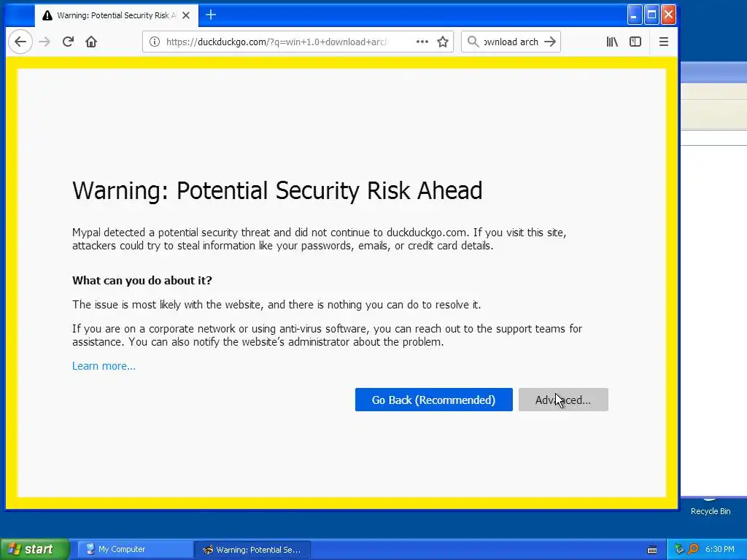This screenshot has width=747, height=560.
Task: Click the keyboard icon in taskbar
Action: tap(652, 550)
